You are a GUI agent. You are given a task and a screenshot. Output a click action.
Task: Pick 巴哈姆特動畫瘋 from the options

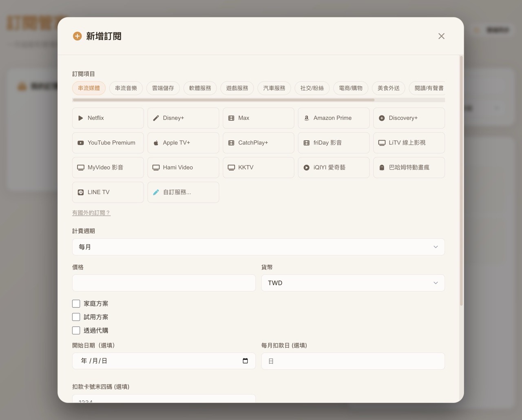pos(409,167)
